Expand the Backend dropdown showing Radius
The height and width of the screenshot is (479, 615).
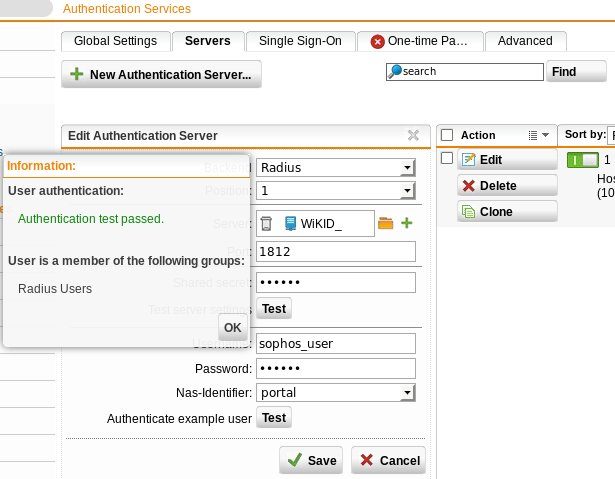click(406, 167)
